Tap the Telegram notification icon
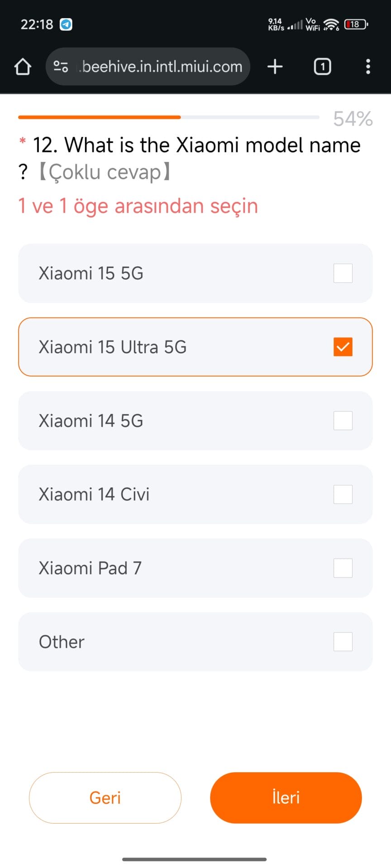391x868 pixels. (66, 24)
